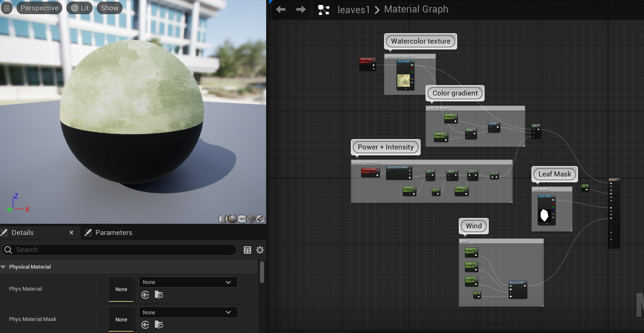Select the red node left of Watercolor texture
This screenshot has width=644, height=333.
(367, 64)
